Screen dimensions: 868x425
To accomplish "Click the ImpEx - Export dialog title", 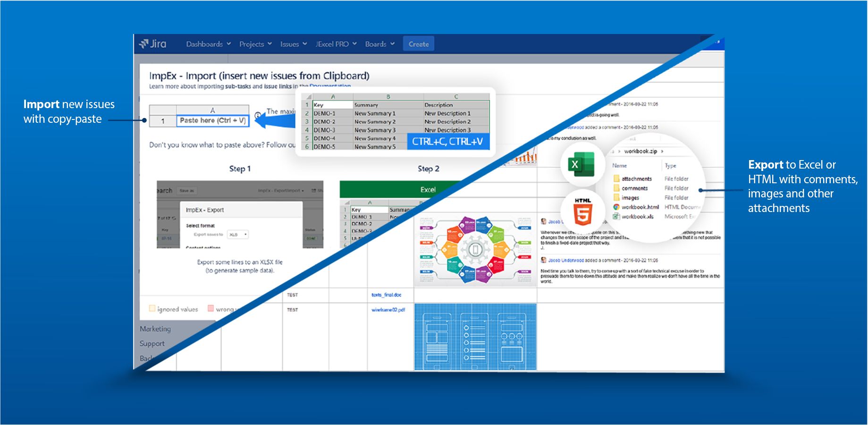I will coord(205,210).
